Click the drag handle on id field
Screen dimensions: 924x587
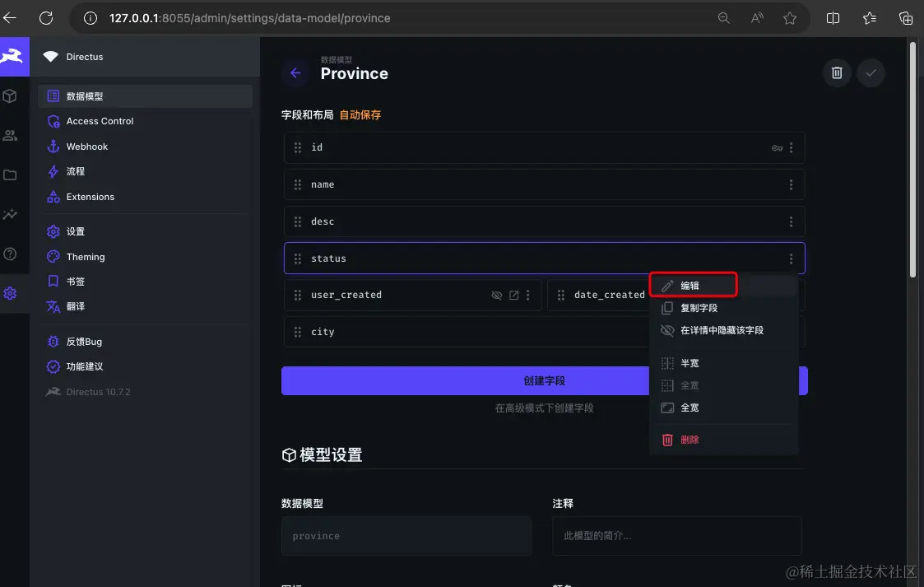pyautogui.click(x=298, y=147)
